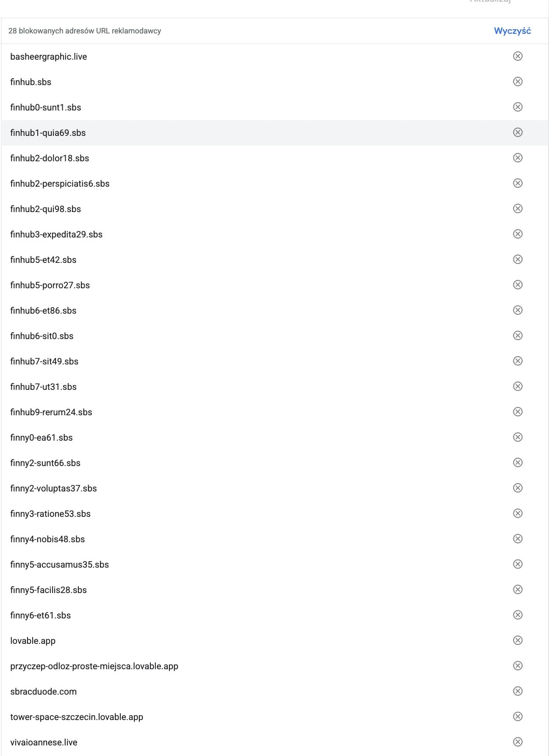
Task: Remove basheergraphic.live from blocked list
Action: [518, 56]
